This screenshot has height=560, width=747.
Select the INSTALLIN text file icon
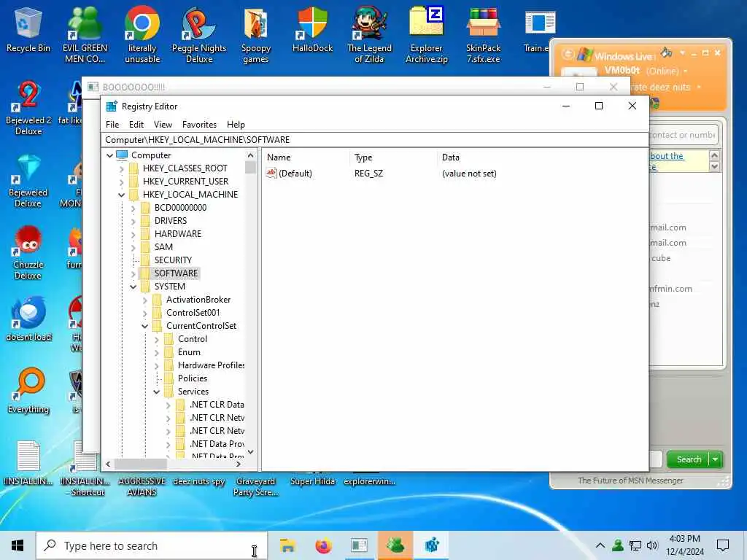click(x=28, y=463)
